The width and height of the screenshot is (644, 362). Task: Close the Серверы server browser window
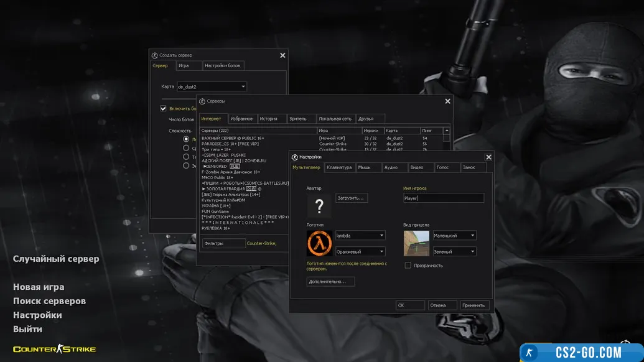coord(447,101)
